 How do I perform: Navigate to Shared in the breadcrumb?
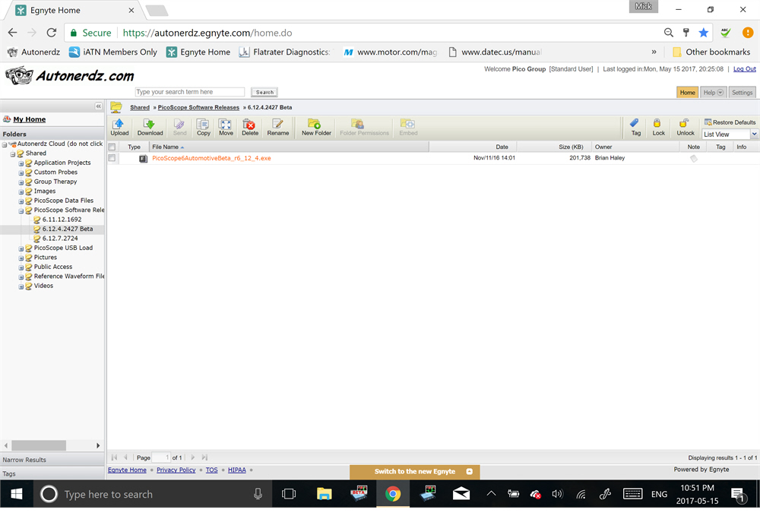(x=140, y=107)
